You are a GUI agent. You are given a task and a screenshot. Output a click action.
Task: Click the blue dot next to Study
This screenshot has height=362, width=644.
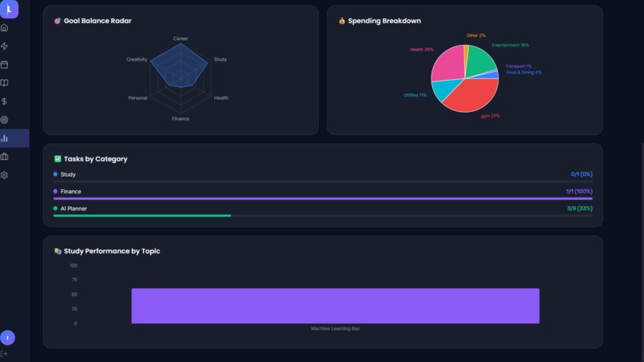point(55,174)
